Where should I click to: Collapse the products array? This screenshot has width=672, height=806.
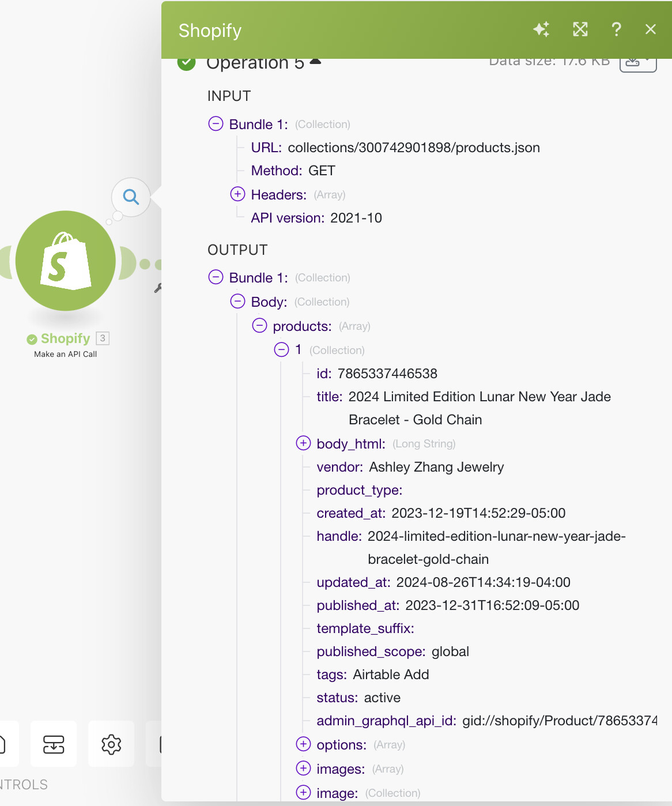coord(259,325)
